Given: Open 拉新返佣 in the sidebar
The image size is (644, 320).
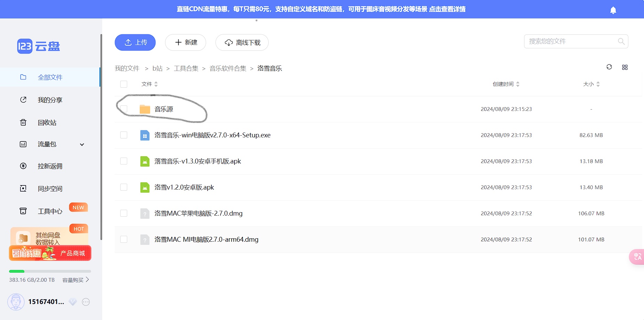Looking at the screenshot, I should point(50,166).
